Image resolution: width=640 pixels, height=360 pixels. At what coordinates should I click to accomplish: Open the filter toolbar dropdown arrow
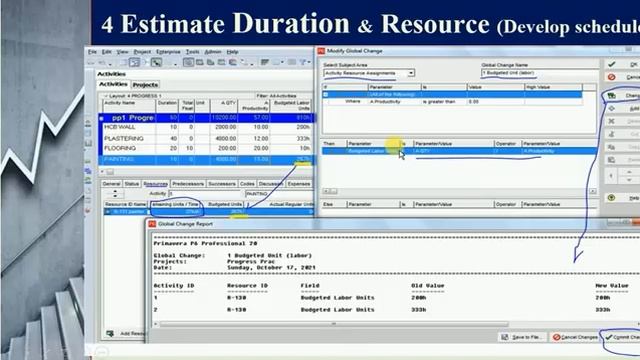pos(309,62)
